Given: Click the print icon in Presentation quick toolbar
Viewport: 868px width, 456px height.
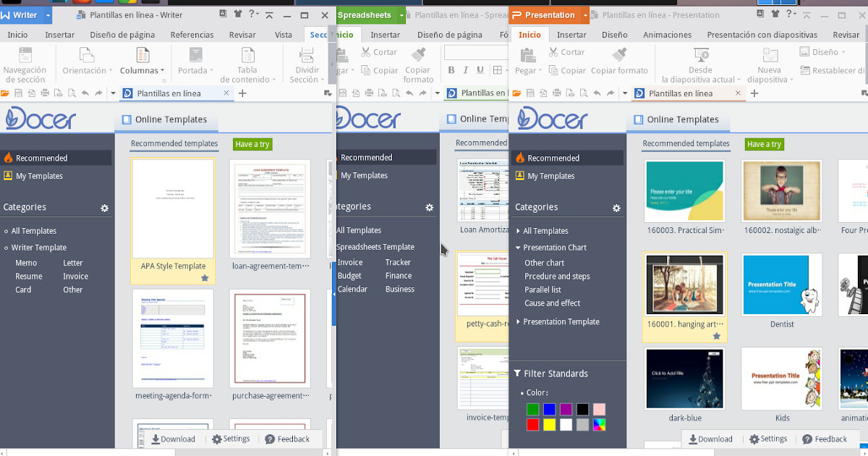Looking at the screenshot, I should pos(557,93).
